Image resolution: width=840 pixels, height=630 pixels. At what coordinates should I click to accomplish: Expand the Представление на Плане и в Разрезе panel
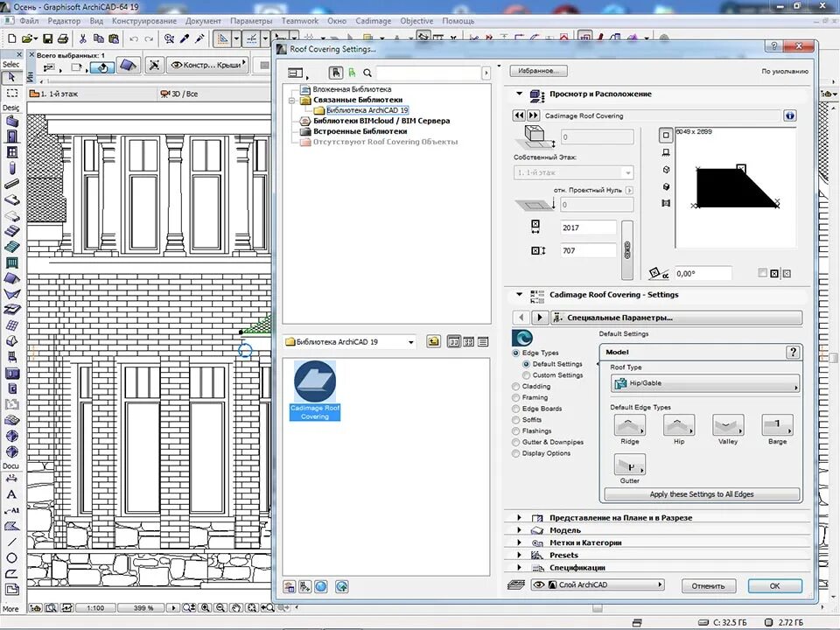point(519,517)
